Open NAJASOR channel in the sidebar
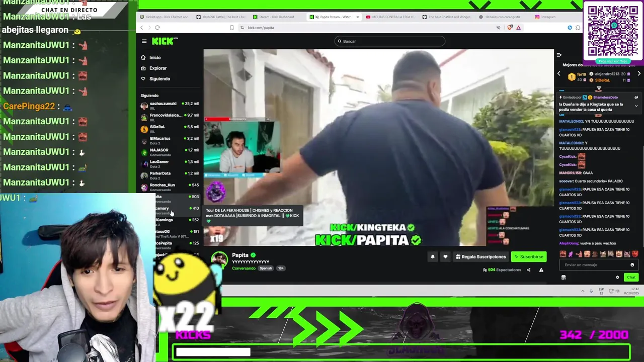Image resolution: width=644 pixels, height=362 pixels. click(x=170, y=152)
